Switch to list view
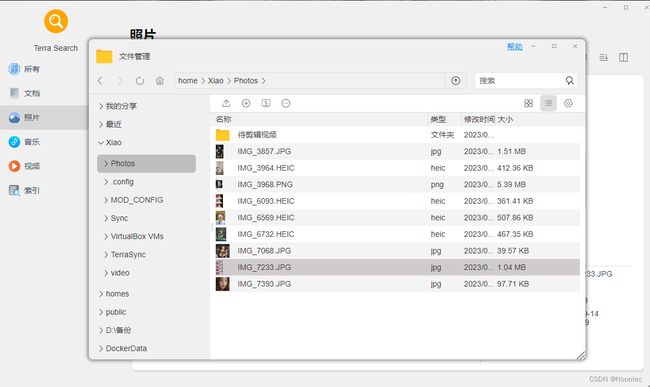The image size is (650, 387). coord(548,103)
